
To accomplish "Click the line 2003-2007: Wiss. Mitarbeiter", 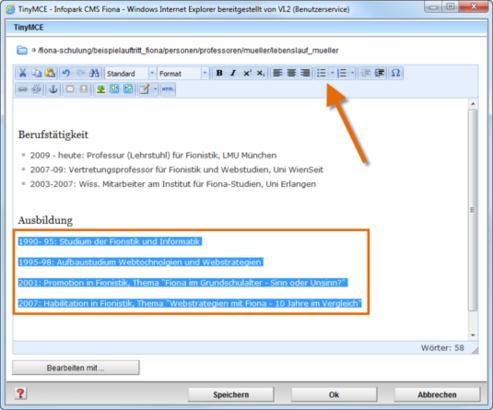I will pos(173,184).
